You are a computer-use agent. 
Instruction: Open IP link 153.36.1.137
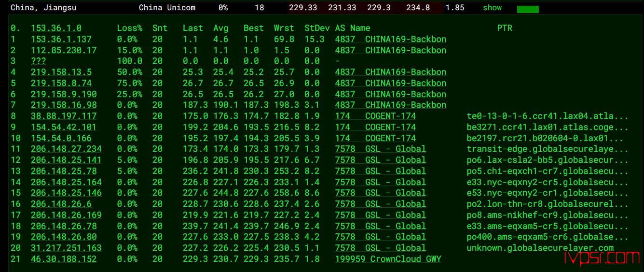click(61, 39)
